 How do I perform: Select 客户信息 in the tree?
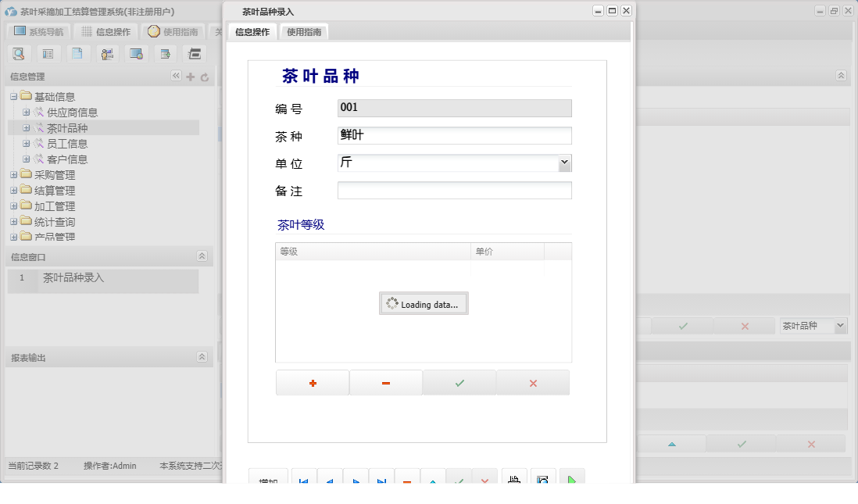pos(67,159)
